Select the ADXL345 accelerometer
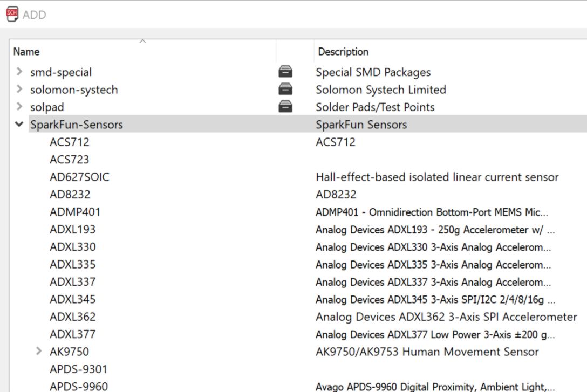Image resolution: width=587 pixels, height=392 pixels. pyautogui.click(x=72, y=299)
